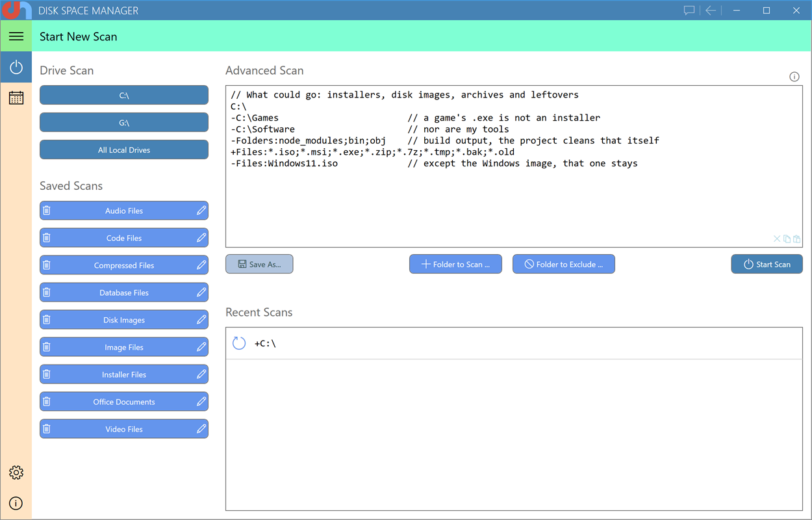Screen dimensions: 812x520
Task: Delete the Installer Files saved scan
Action: click(x=47, y=374)
